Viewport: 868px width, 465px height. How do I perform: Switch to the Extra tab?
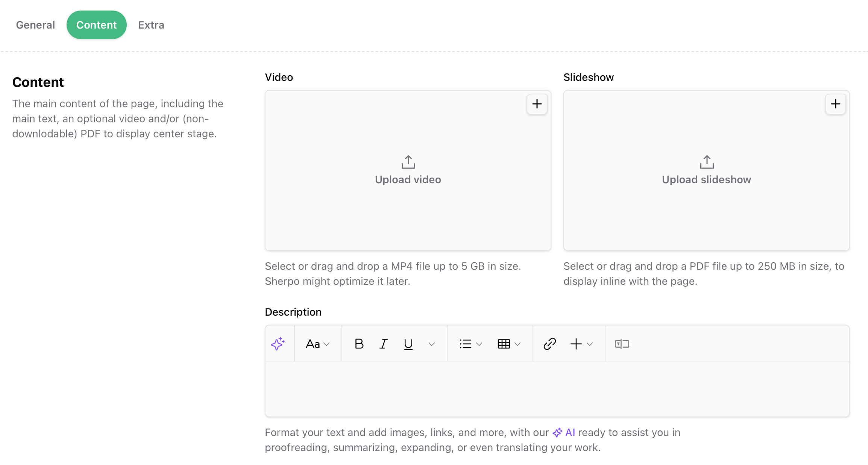[x=151, y=24]
